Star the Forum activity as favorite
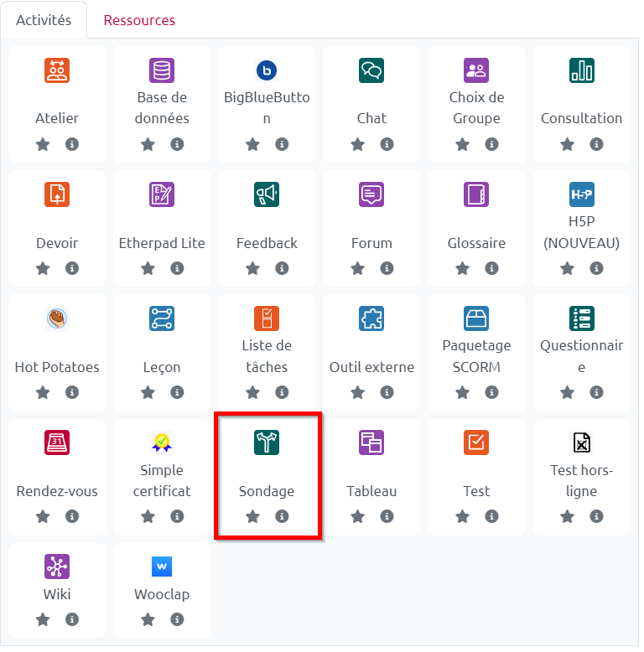644x652 pixels. 358,268
